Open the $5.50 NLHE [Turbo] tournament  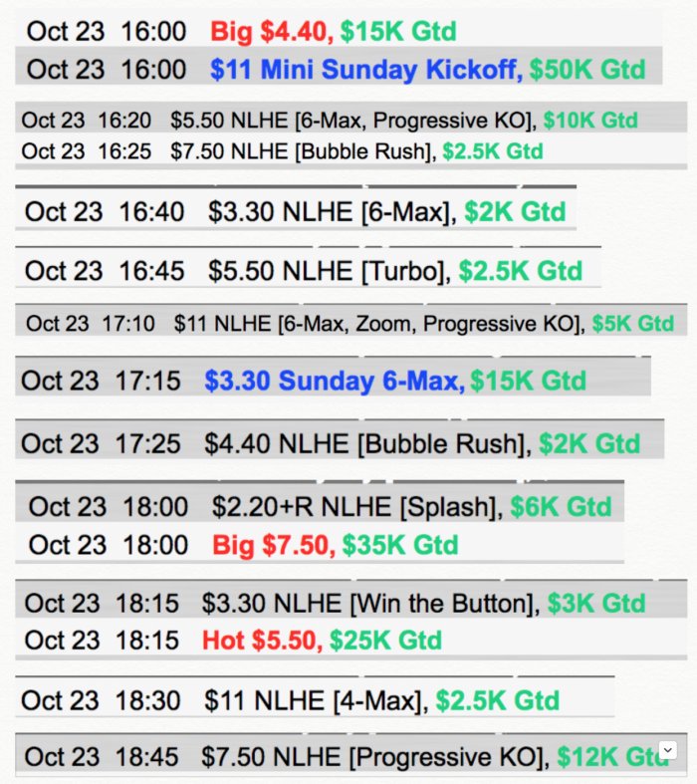pyautogui.click(x=330, y=270)
